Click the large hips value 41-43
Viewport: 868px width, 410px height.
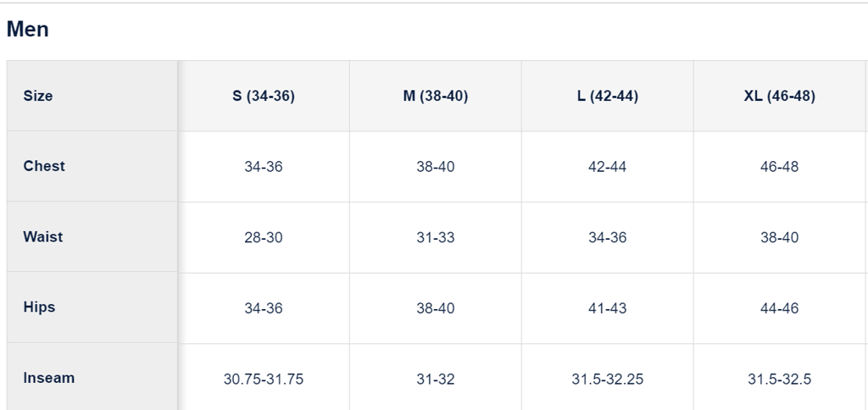coord(608,308)
